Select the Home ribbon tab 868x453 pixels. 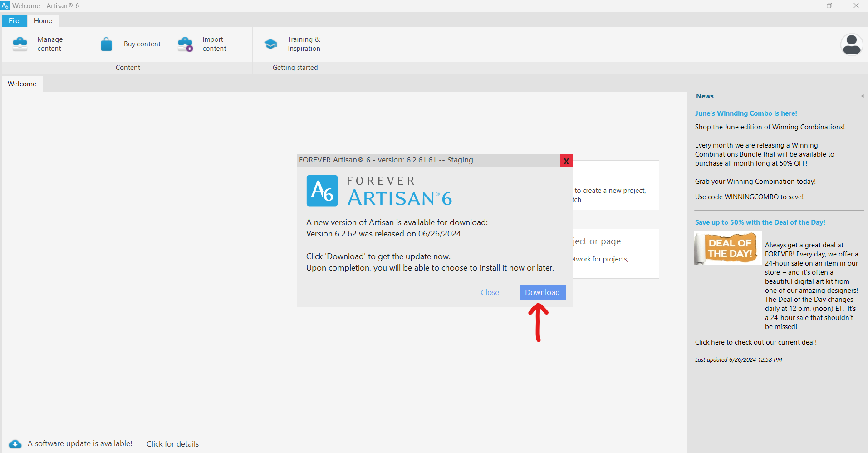[43, 21]
